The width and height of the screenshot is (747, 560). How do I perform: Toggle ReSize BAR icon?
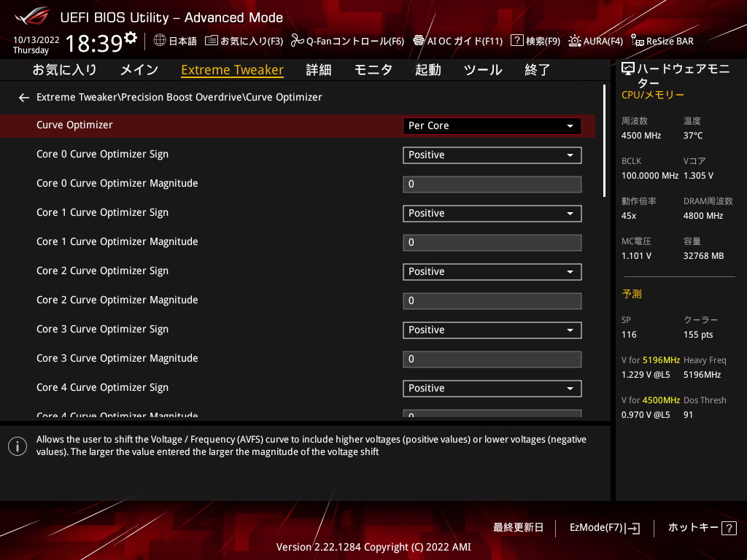[638, 41]
